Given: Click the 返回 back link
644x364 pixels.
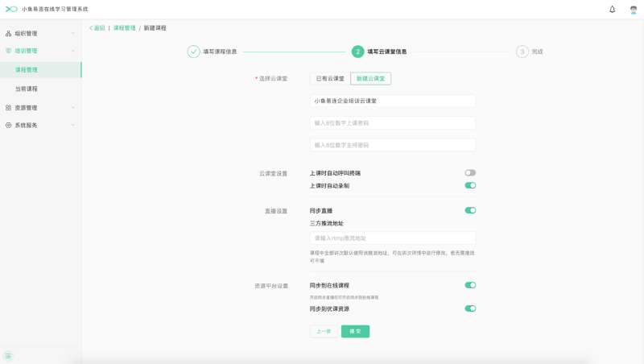Looking at the screenshot, I should pyautogui.click(x=97, y=28).
